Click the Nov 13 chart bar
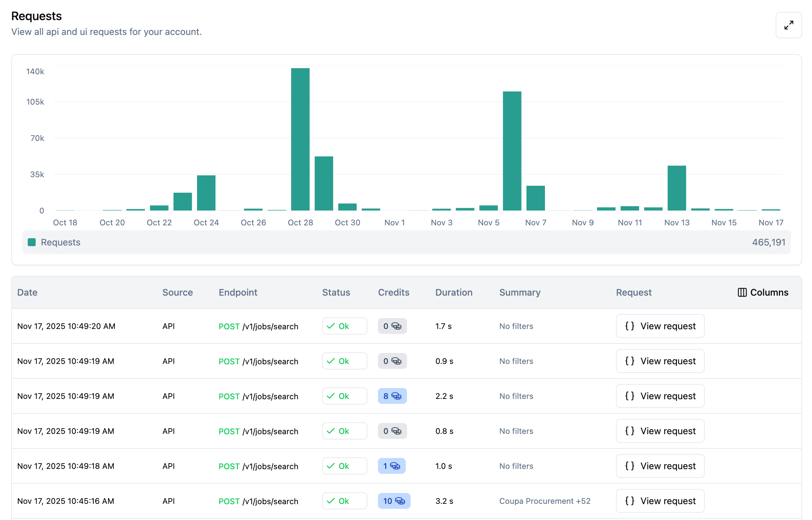This screenshot has width=812, height=520. point(677,188)
